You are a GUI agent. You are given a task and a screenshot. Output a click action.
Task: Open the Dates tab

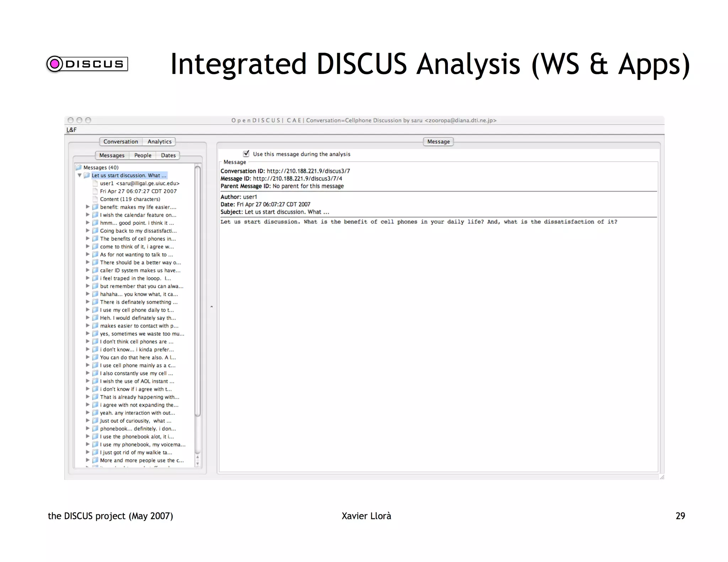(x=168, y=156)
